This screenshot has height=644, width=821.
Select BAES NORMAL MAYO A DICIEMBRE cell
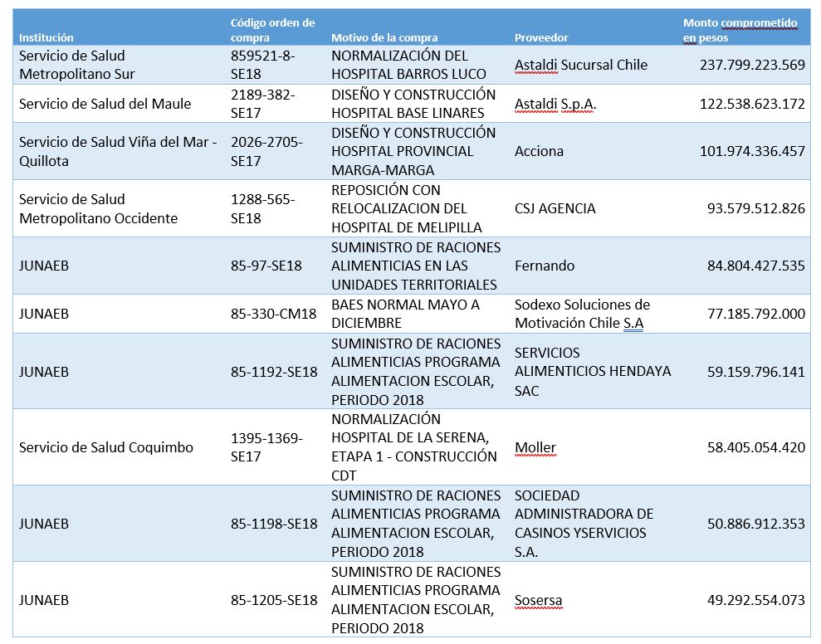pyautogui.click(x=405, y=314)
